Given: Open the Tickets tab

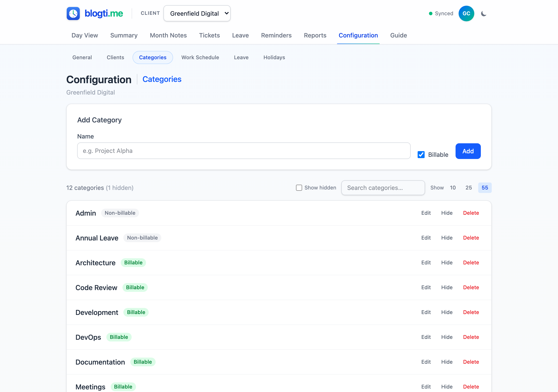Looking at the screenshot, I should [x=209, y=35].
